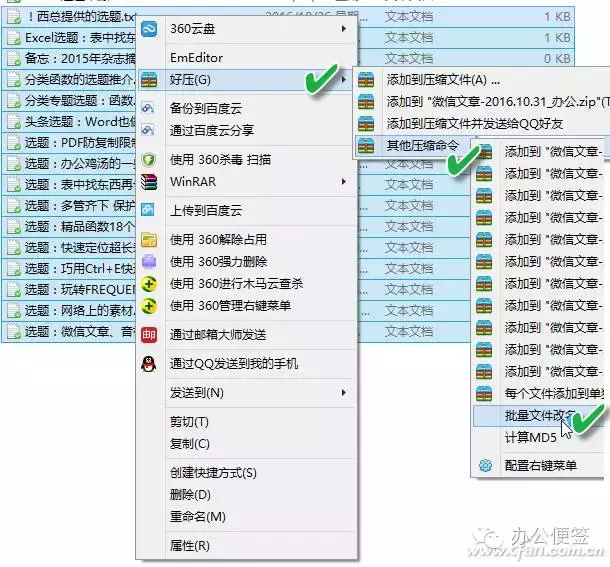Expand the 360云盘 submenu arrow
610x567 pixels.
(x=344, y=29)
